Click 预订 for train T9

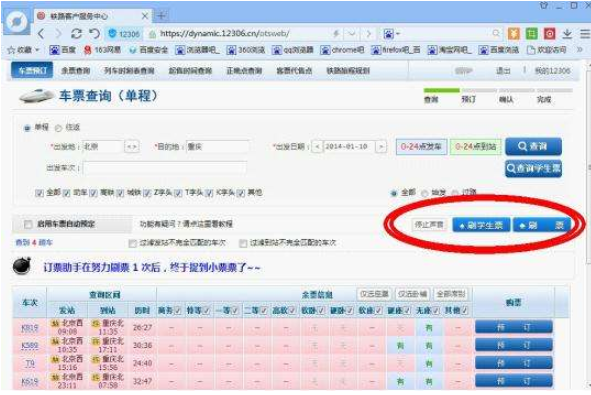click(514, 363)
